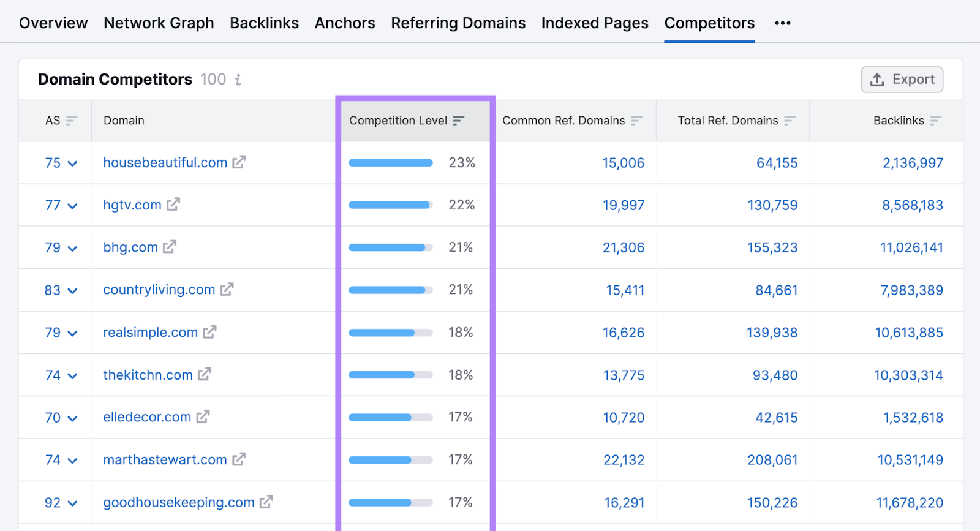Click housebeautiful.com total ref domains 64,155

point(777,163)
